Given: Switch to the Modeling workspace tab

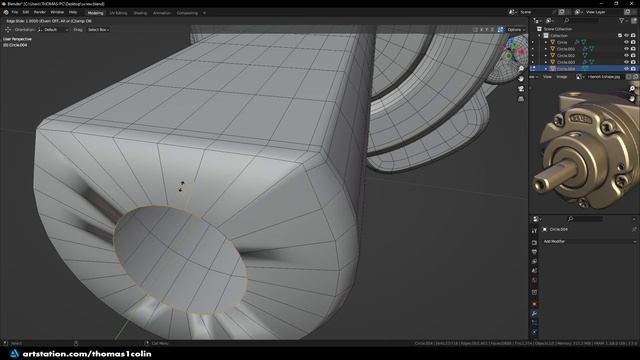Looking at the screenshot, I should pyautogui.click(x=96, y=13).
